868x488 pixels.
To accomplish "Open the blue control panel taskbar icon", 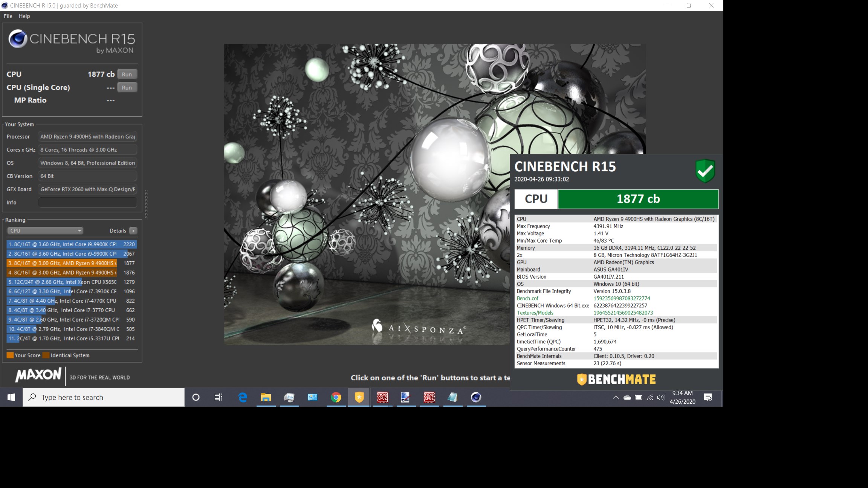I will coord(313,397).
